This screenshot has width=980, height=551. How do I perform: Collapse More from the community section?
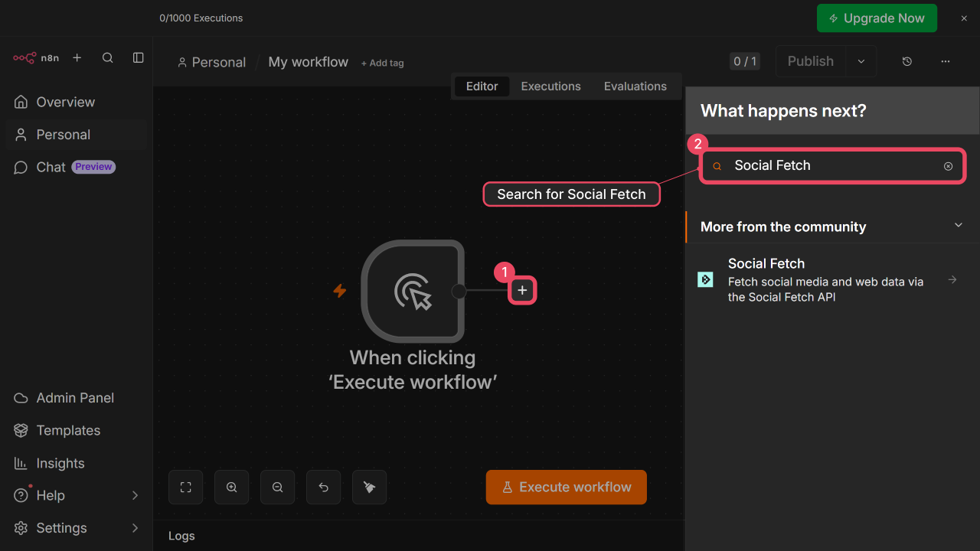[x=958, y=226]
